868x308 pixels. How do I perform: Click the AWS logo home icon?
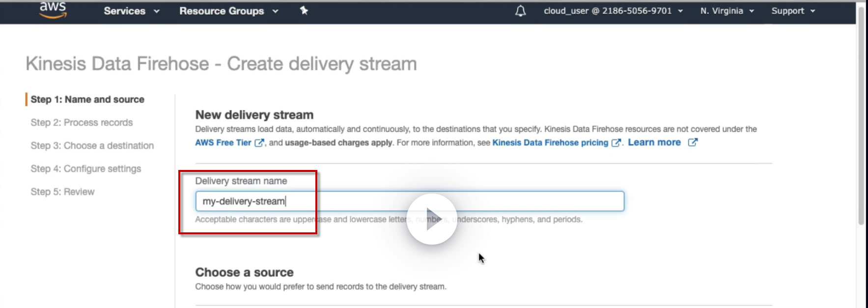click(53, 10)
